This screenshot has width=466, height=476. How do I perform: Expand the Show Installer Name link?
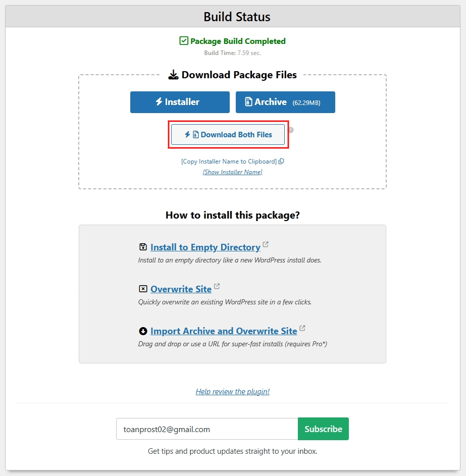pos(232,172)
